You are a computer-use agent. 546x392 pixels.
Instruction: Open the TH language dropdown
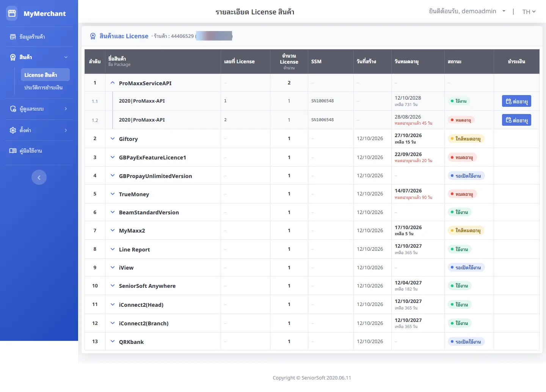click(x=529, y=12)
